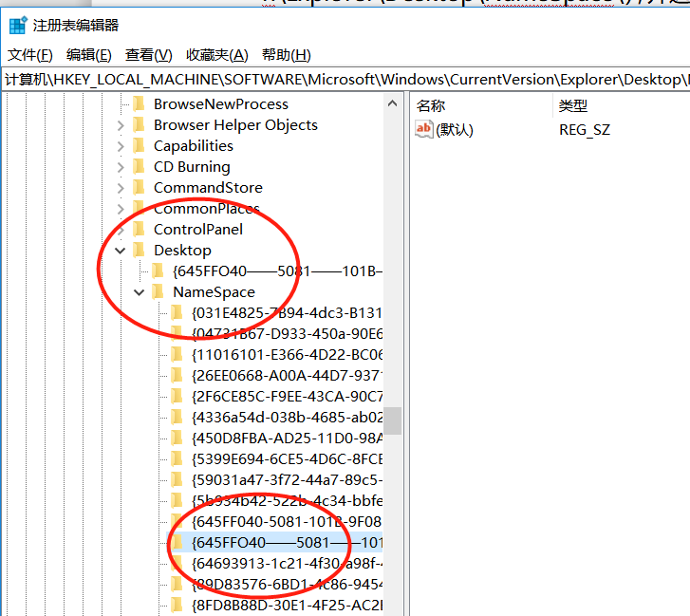Click folder icon of {450D8FBA-AD25
690x616 pixels.
(x=177, y=438)
